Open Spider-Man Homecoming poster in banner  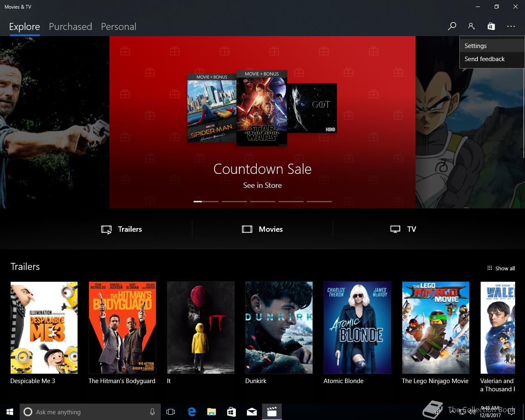pos(212,108)
